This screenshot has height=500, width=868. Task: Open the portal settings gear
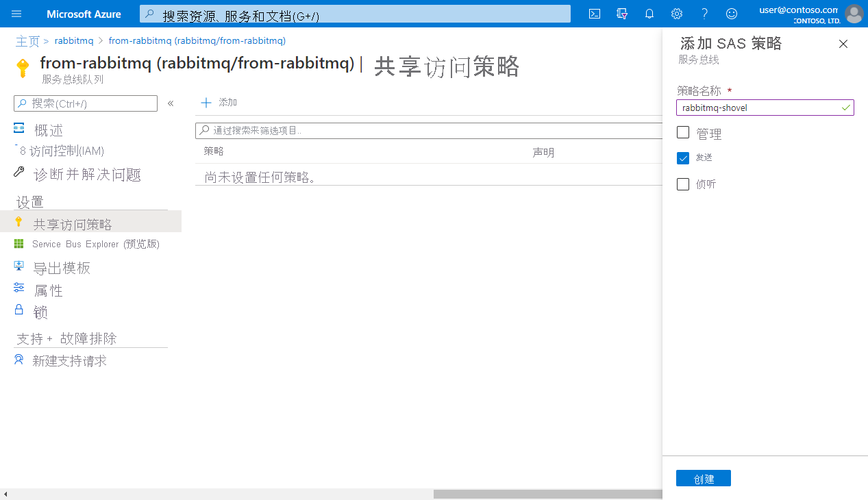[x=676, y=14]
